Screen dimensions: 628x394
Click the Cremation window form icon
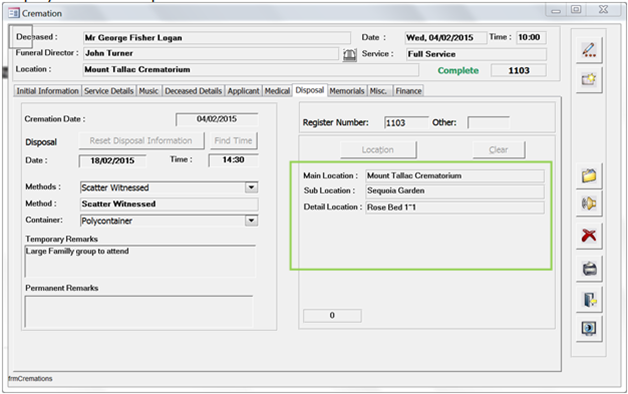[14, 13]
